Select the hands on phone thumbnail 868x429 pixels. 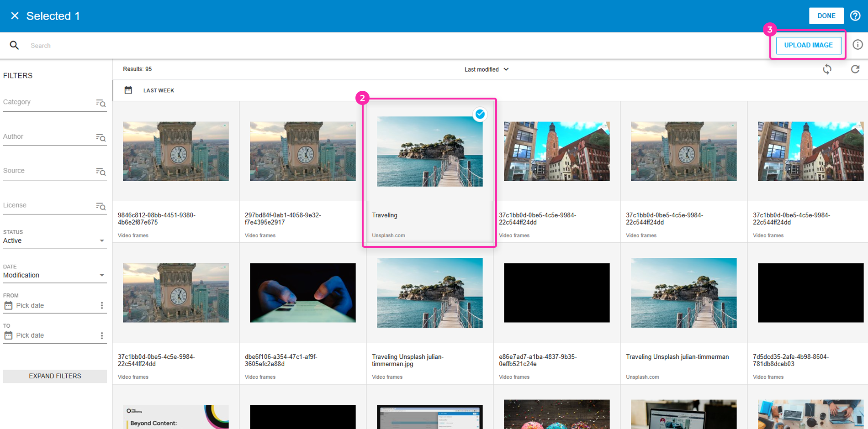pyautogui.click(x=302, y=293)
